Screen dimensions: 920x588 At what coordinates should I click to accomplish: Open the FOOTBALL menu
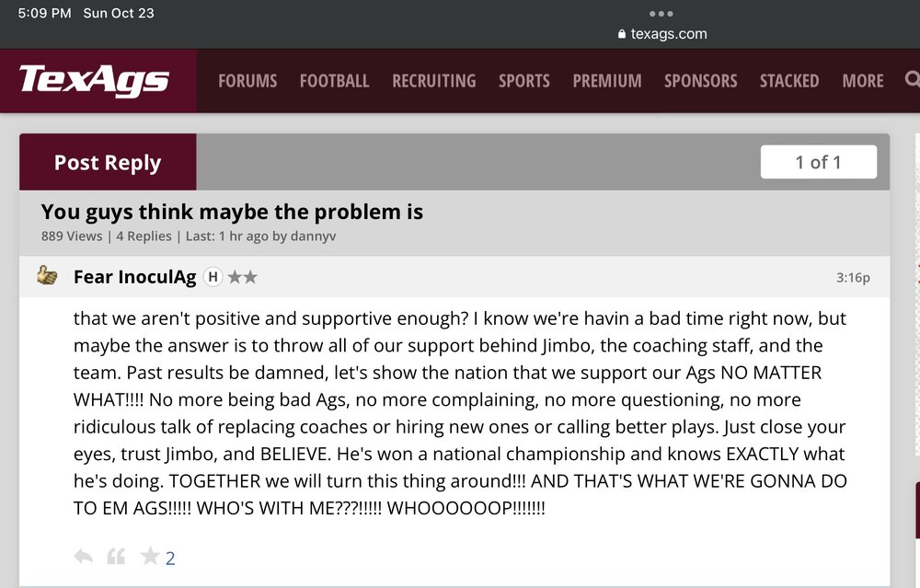tap(334, 81)
